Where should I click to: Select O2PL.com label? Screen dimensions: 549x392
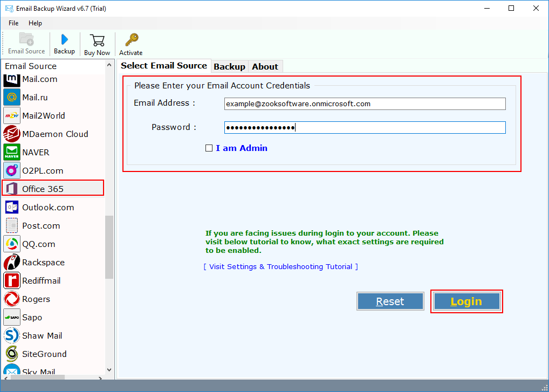[43, 171]
